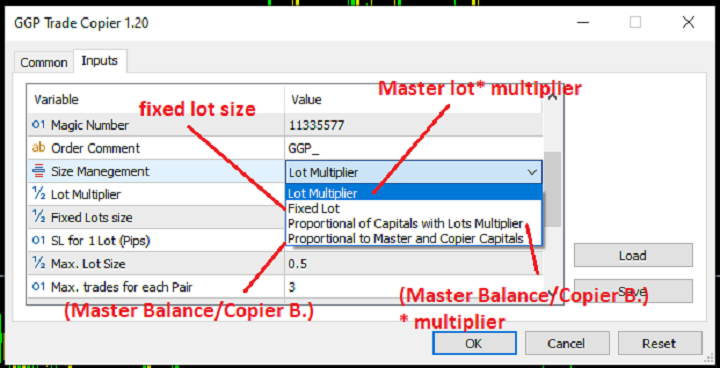Load a saved input set
The height and width of the screenshot is (368, 720).
tap(633, 255)
